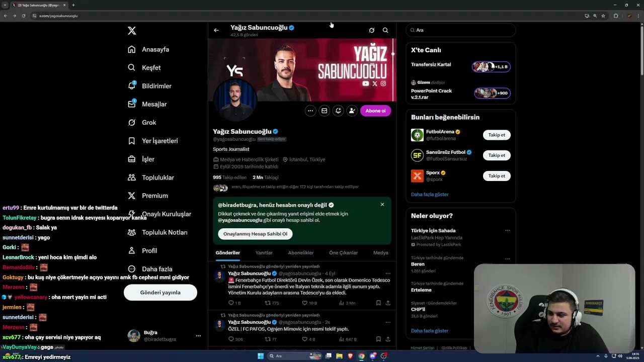This screenshot has height=362, width=644.
Task: Open Anasayfa home page
Action: 148,49
